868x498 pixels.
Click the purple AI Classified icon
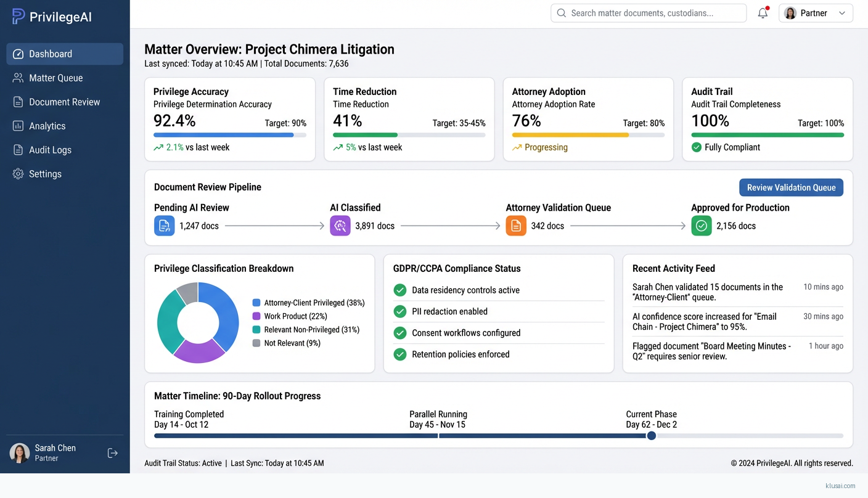click(x=340, y=226)
